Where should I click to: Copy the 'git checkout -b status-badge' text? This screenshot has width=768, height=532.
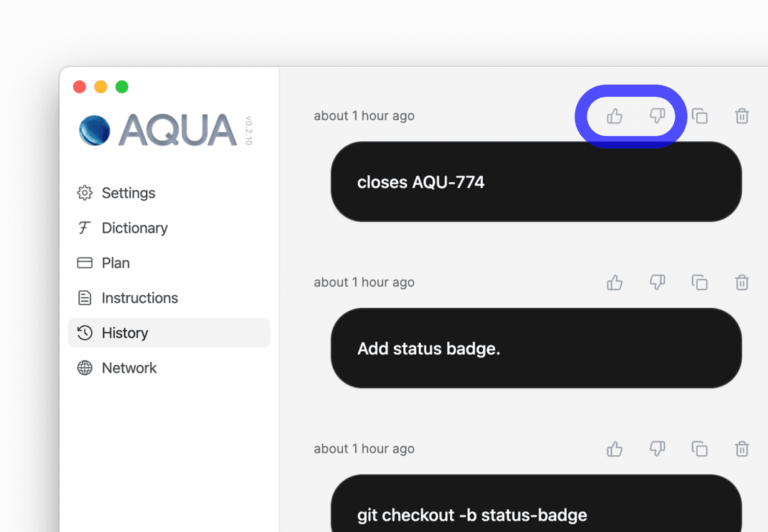pyautogui.click(x=700, y=449)
